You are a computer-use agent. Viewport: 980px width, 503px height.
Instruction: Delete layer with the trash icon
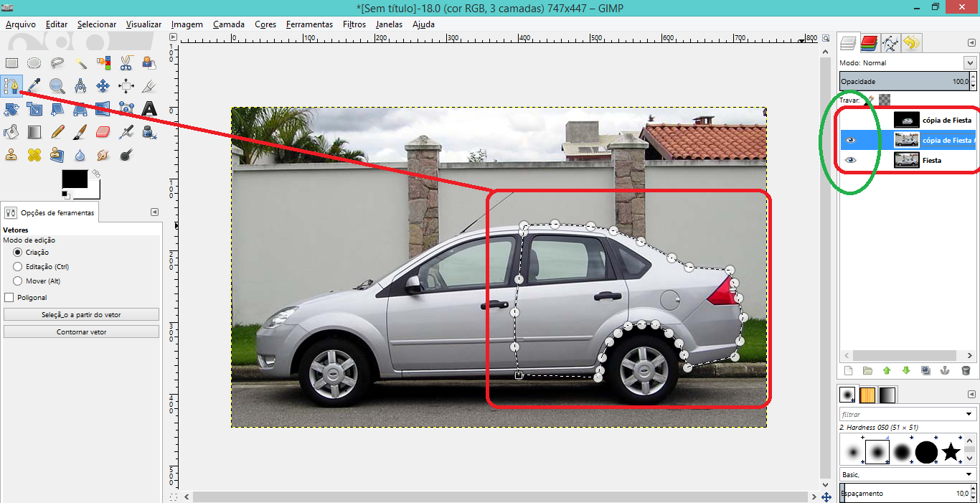(x=966, y=371)
